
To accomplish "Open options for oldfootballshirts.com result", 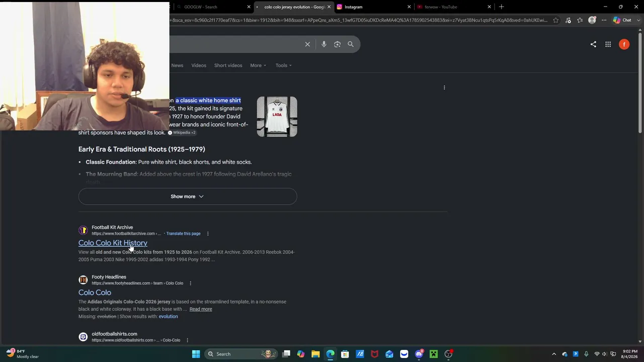I will click(187, 340).
